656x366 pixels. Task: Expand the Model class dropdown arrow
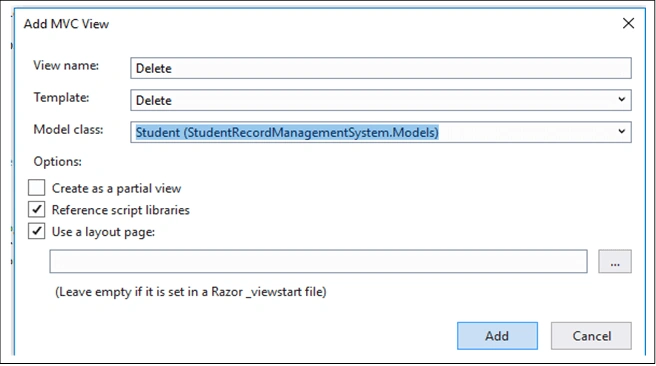click(x=622, y=131)
